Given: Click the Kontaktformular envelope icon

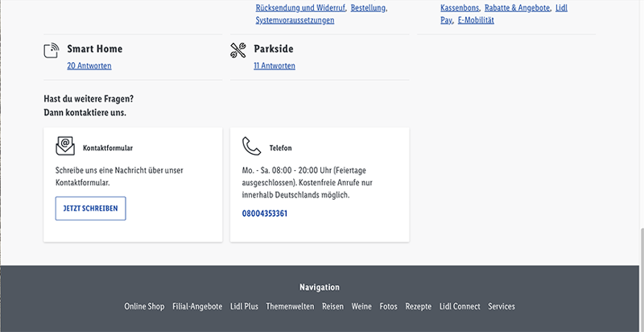Looking at the screenshot, I should pyautogui.click(x=65, y=147).
